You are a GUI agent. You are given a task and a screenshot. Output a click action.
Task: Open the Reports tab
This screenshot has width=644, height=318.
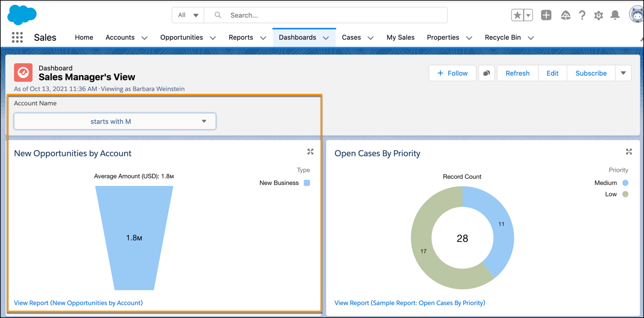pyautogui.click(x=241, y=38)
